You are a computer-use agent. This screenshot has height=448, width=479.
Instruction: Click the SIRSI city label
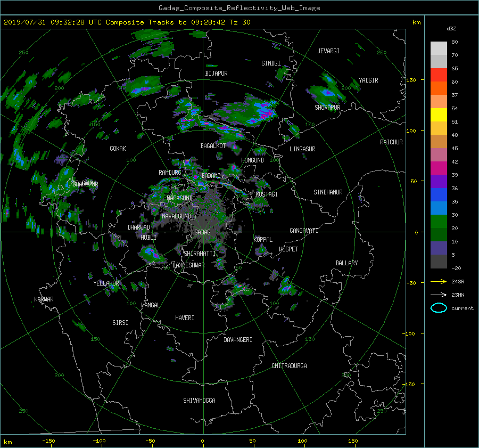click(120, 323)
